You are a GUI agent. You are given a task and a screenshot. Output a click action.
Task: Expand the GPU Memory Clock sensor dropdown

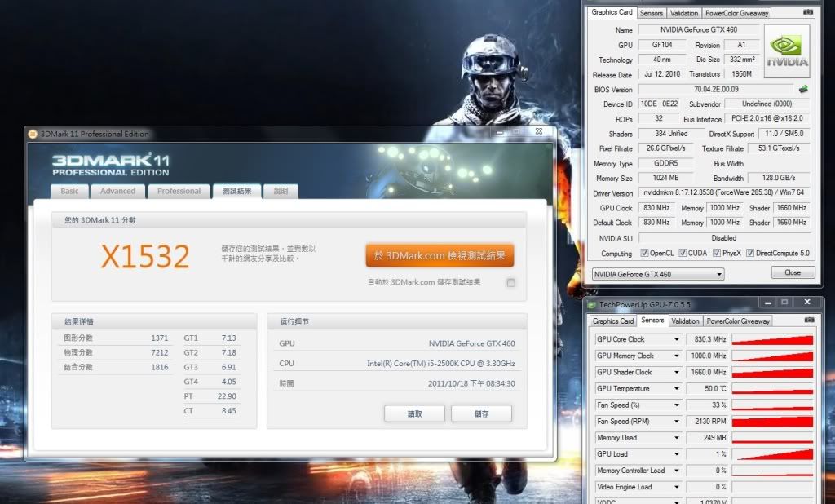point(677,356)
